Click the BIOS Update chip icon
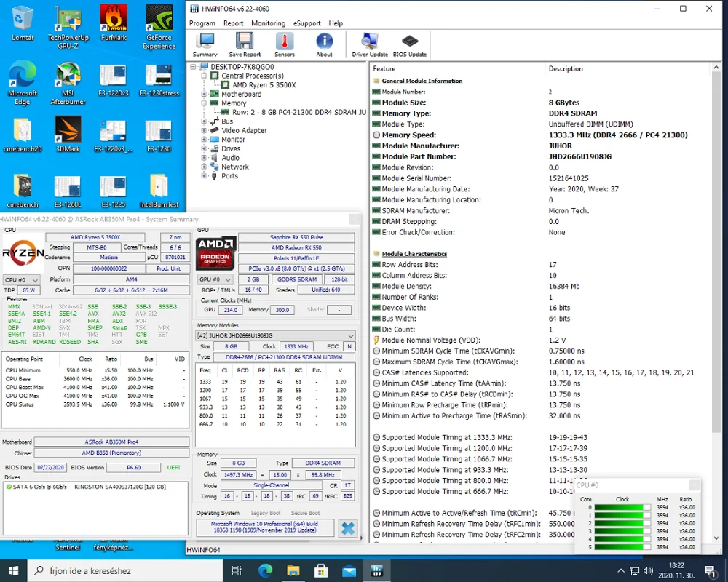 [x=410, y=44]
